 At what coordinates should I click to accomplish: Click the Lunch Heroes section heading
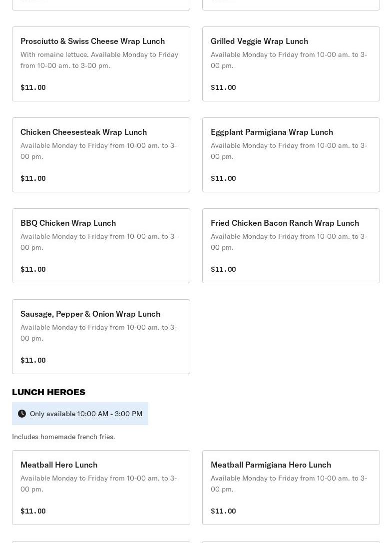coord(48,392)
